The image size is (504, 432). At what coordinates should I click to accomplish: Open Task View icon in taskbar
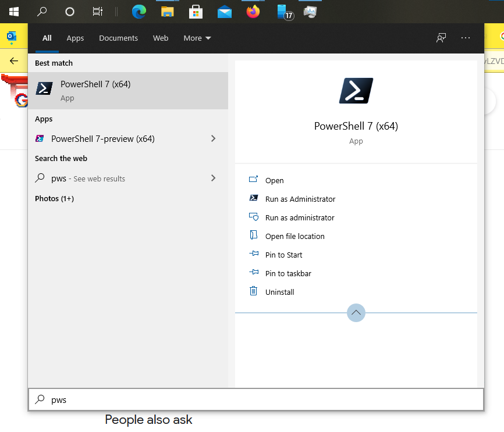point(97,12)
